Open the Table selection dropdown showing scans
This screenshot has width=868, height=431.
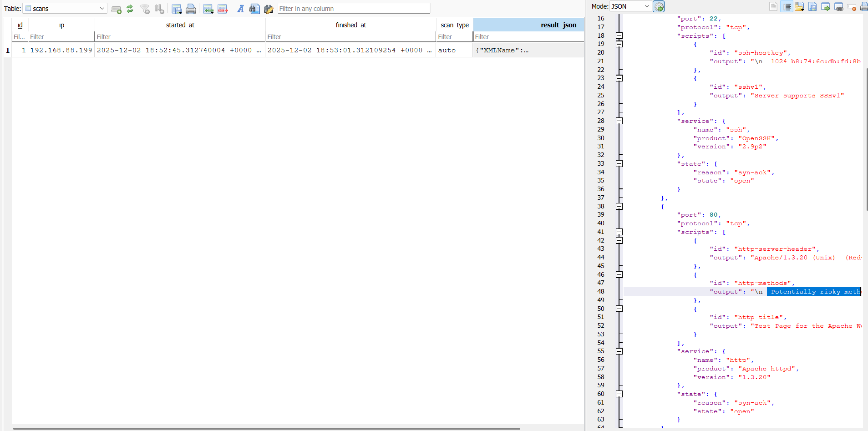(65, 9)
